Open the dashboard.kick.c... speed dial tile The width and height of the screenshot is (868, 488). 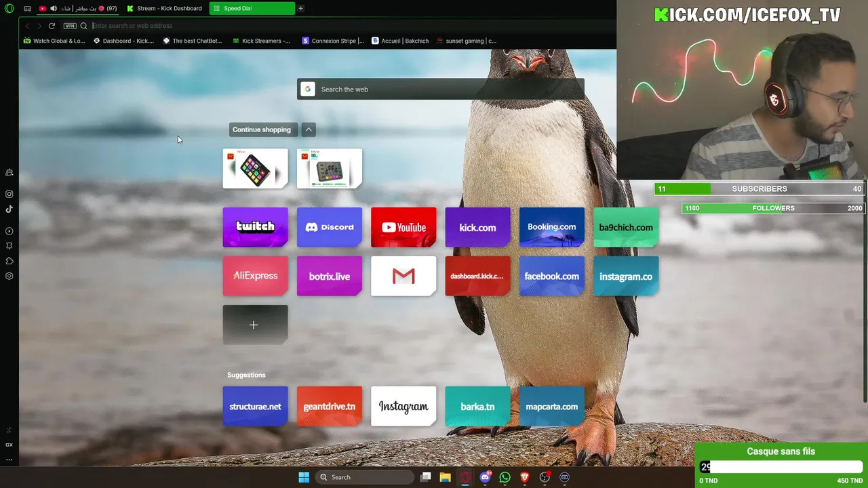(477, 276)
